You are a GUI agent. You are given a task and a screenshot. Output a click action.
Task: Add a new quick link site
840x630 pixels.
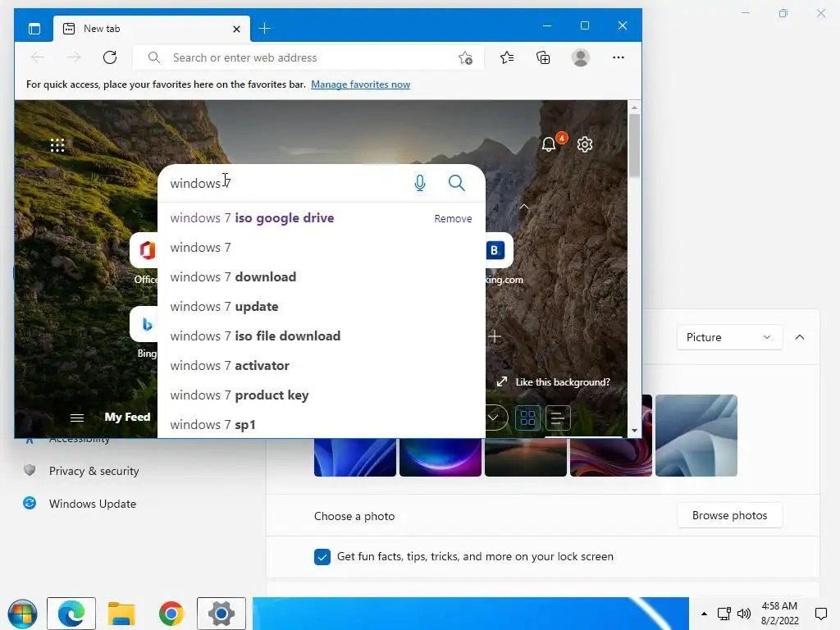[495, 336]
